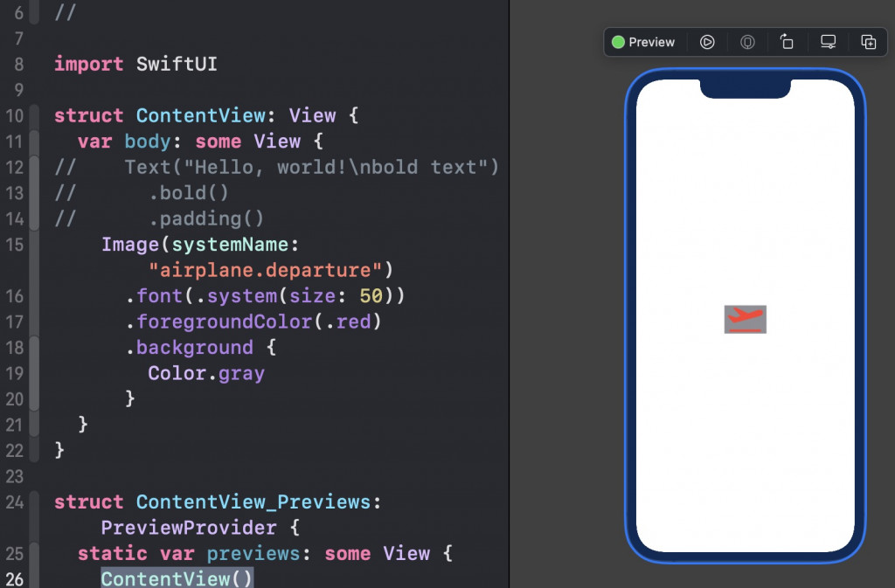Viewport: 895px width, 588px height.
Task: Rotate the preview device orientation
Action: tap(787, 42)
